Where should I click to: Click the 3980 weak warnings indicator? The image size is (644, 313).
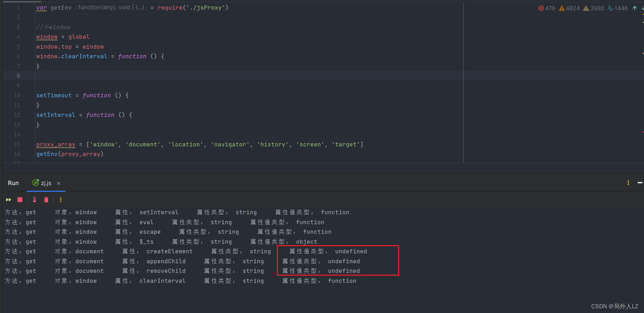(593, 8)
